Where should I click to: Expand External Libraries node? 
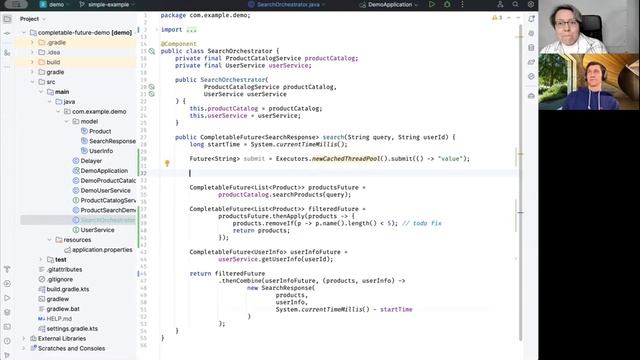[x=24, y=338]
